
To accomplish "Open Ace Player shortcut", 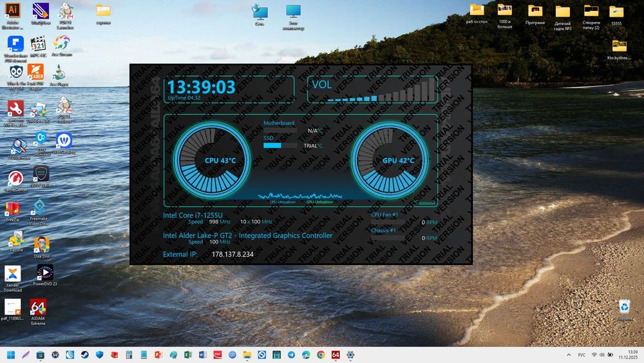I will (59, 75).
